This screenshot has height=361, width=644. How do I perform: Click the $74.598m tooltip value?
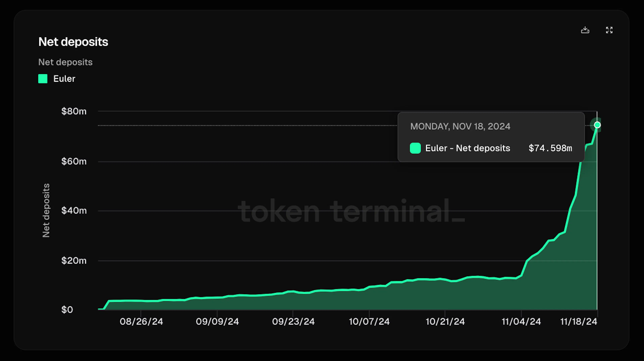click(x=550, y=148)
